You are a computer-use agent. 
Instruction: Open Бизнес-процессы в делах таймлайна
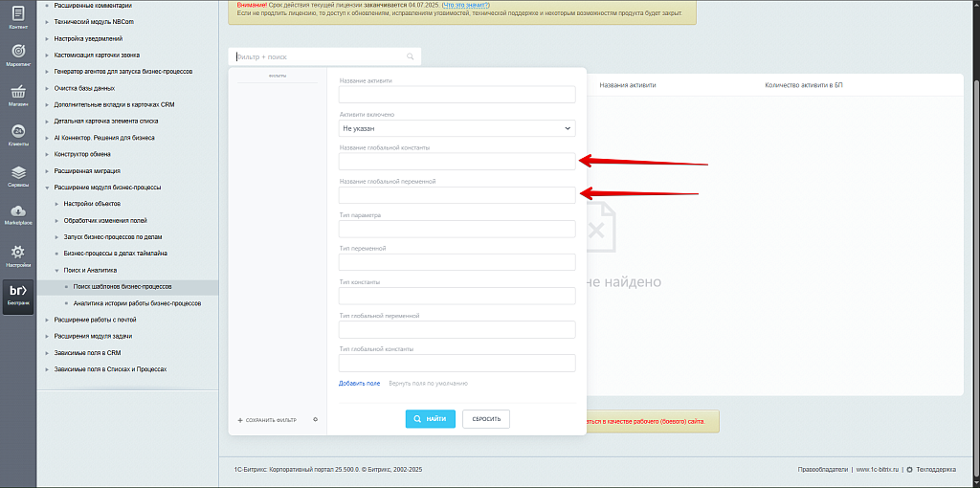click(115, 253)
